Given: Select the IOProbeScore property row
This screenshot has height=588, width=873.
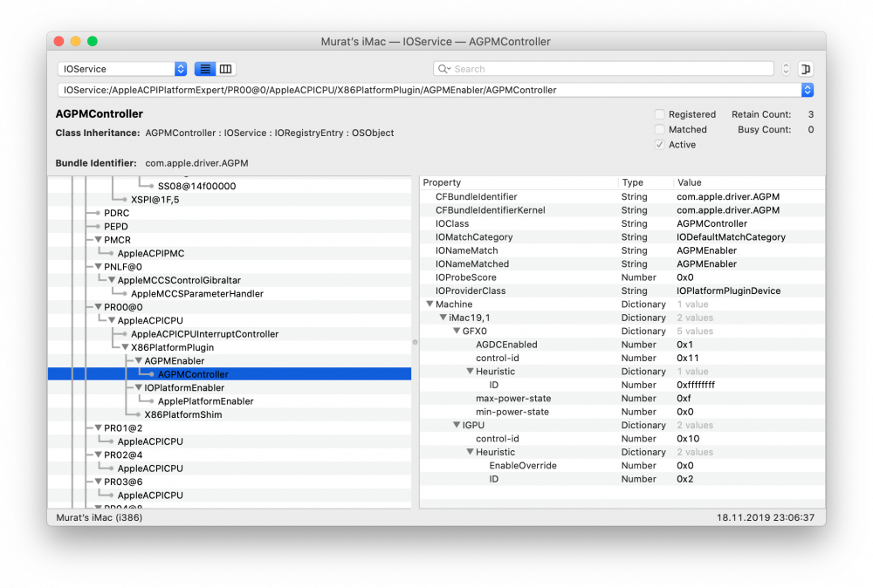Looking at the screenshot, I should (x=622, y=277).
